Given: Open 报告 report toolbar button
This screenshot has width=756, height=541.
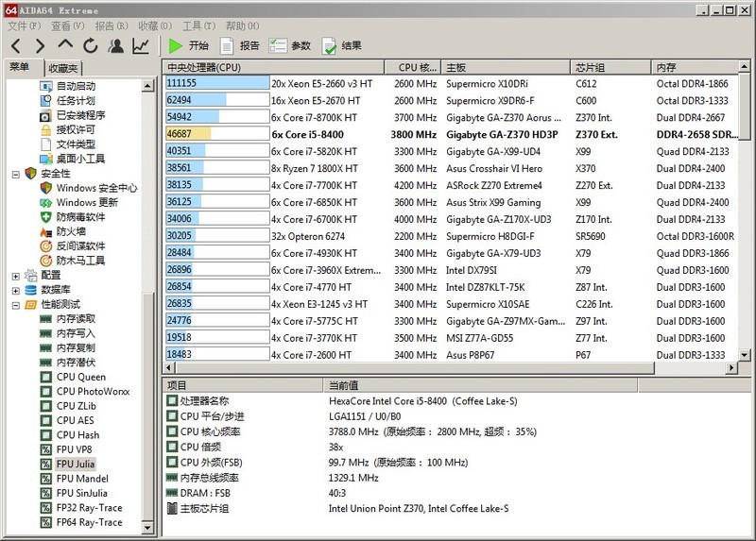Looking at the screenshot, I should pyautogui.click(x=240, y=45).
